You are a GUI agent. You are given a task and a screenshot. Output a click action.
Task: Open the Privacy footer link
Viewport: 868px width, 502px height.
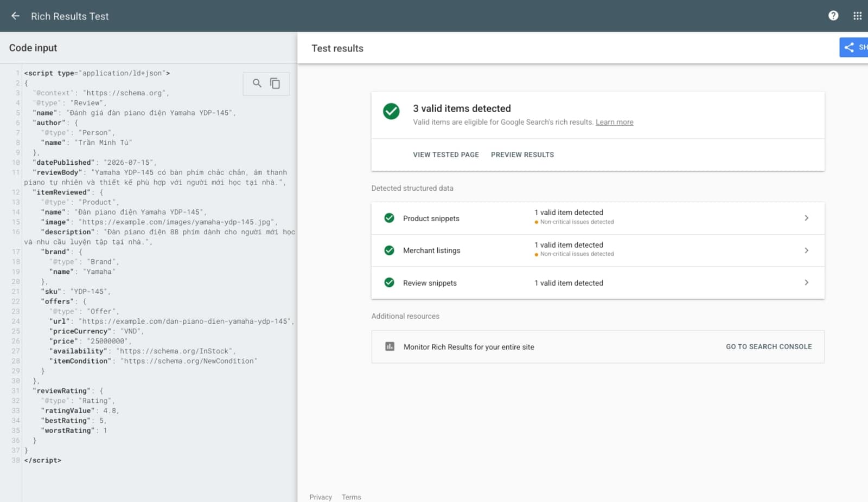pos(321,497)
